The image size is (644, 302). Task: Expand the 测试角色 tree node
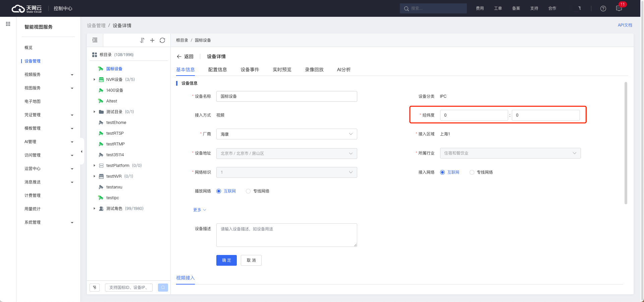pos(94,209)
